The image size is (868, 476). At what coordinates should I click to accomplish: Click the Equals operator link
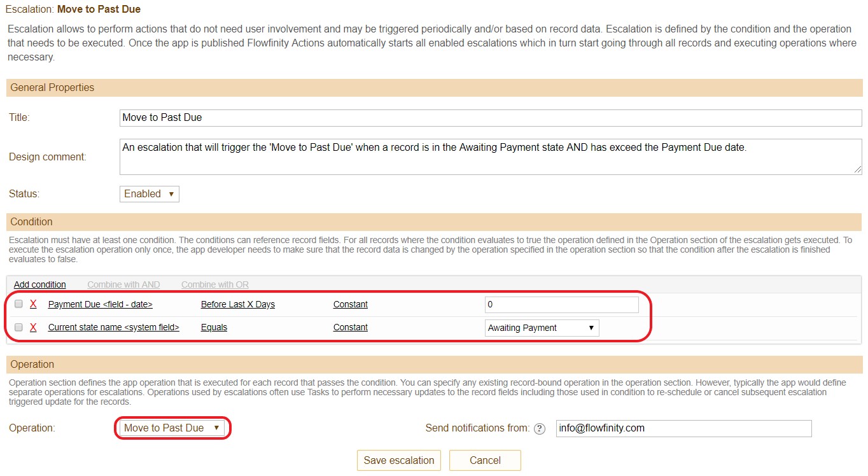click(x=214, y=328)
